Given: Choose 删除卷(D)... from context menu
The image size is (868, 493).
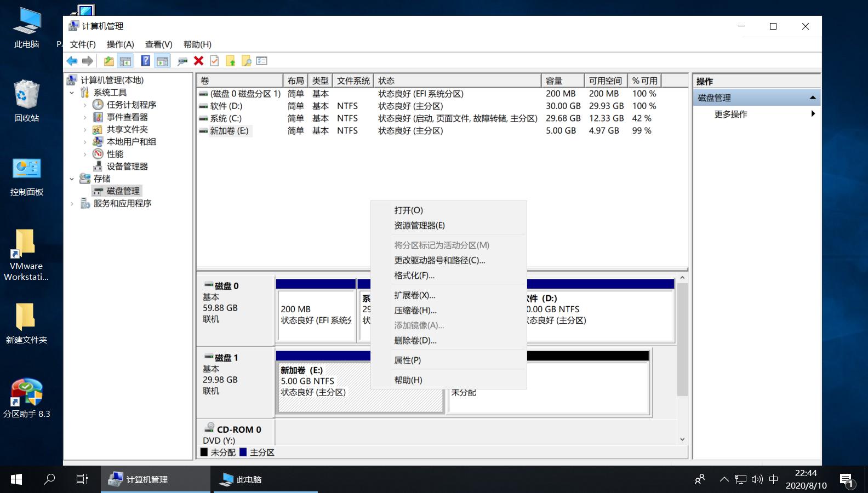Looking at the screenshot, I should [x=415, y=341].
